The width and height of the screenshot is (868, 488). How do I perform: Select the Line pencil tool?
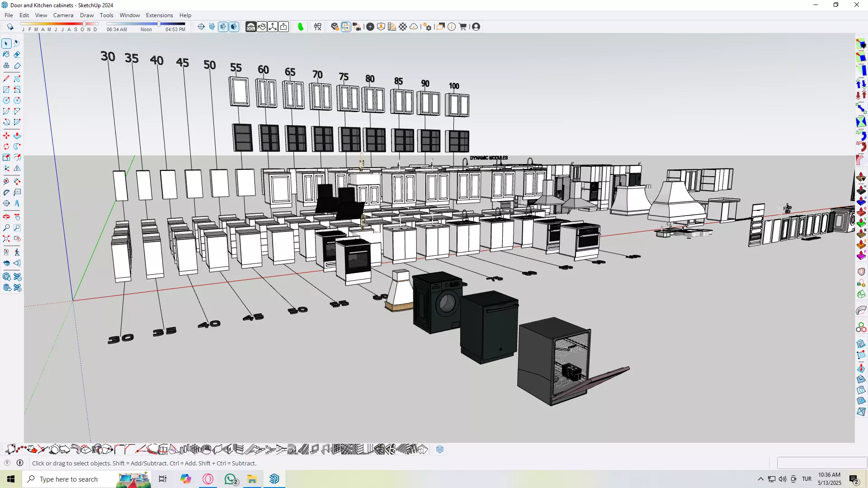[x=6, y=79]
